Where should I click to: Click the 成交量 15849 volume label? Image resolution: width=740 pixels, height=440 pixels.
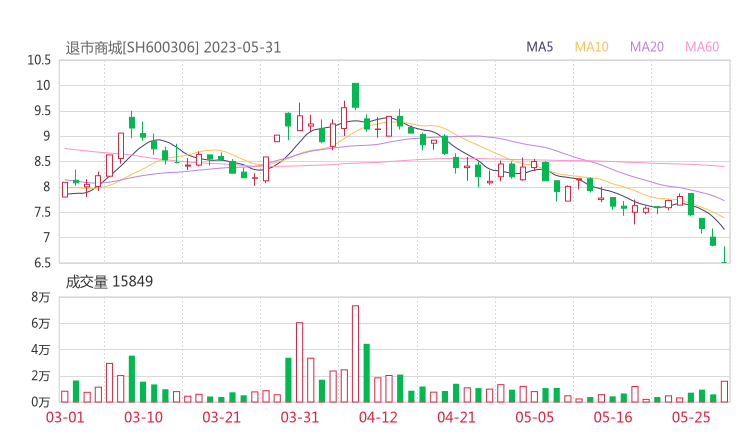point(109,282)
